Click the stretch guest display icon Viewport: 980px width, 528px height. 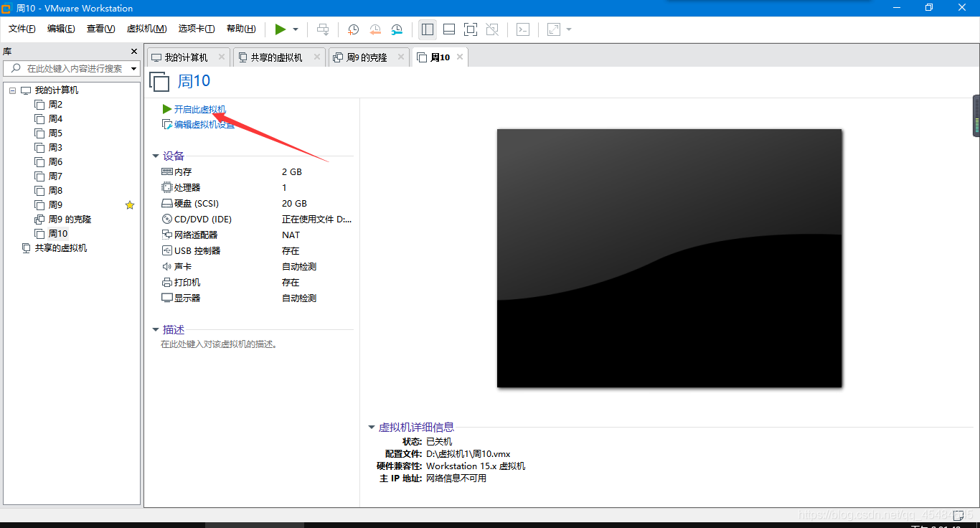(x=553, y=29)
